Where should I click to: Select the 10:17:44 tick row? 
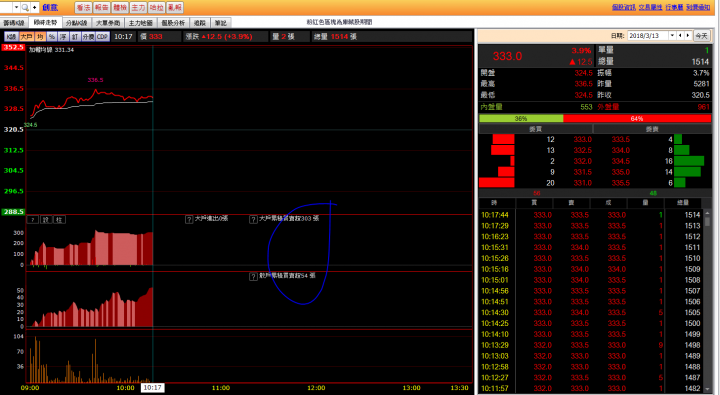pos(591,215)
